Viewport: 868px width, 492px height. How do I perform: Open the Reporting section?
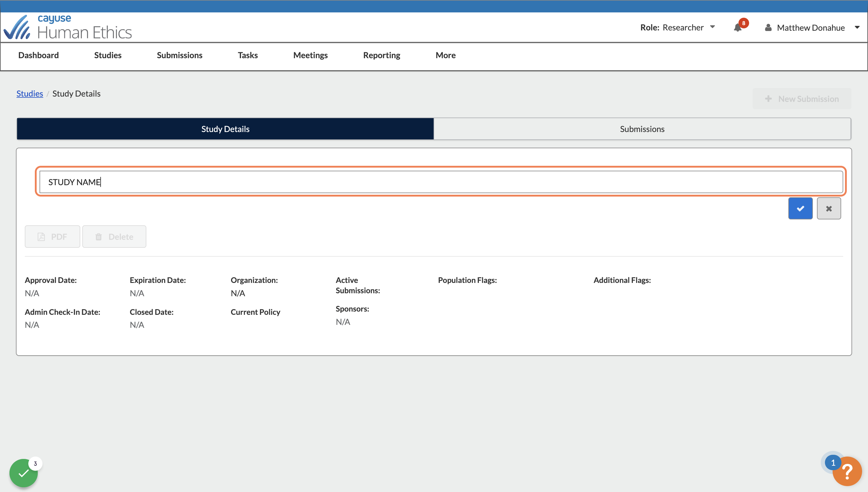(382, 55)
